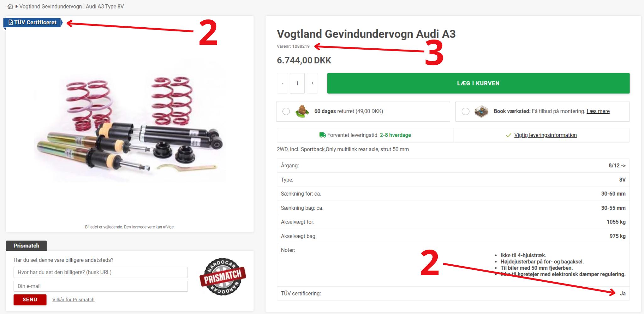Open the Læs mere link
Screen dimensions: 644x314
coord(598,111)
